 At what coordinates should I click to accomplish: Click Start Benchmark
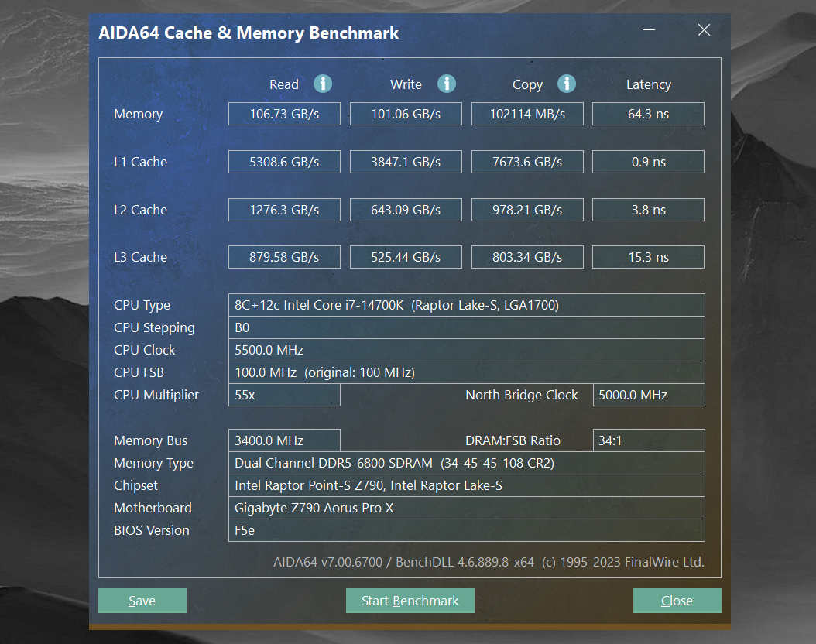410,601
